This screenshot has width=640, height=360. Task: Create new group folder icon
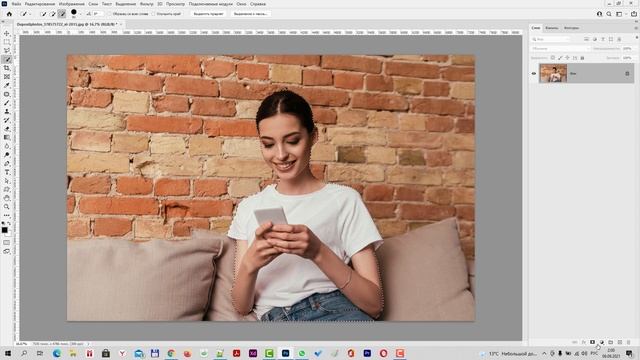click(611, 342)
